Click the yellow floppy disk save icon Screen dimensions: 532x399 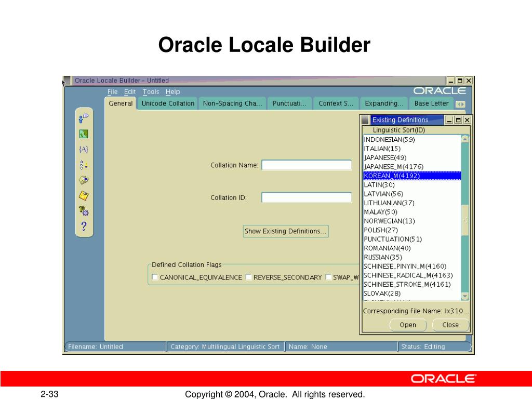click(84, 196)
